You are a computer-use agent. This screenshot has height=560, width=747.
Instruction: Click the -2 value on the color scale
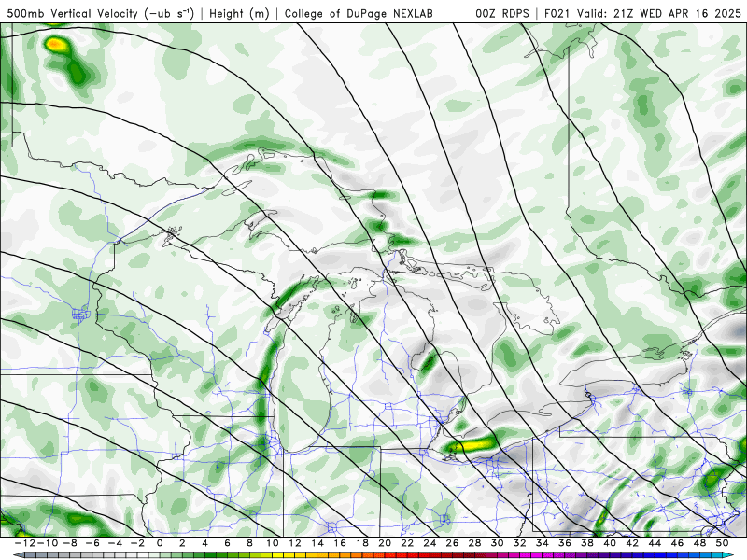tap(137, 543)
